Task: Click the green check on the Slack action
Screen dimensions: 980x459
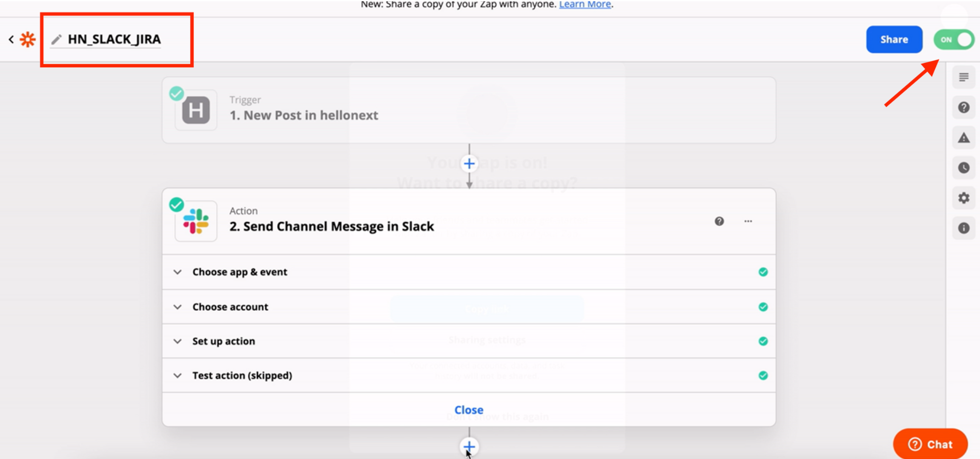Action: pos(176,205)
